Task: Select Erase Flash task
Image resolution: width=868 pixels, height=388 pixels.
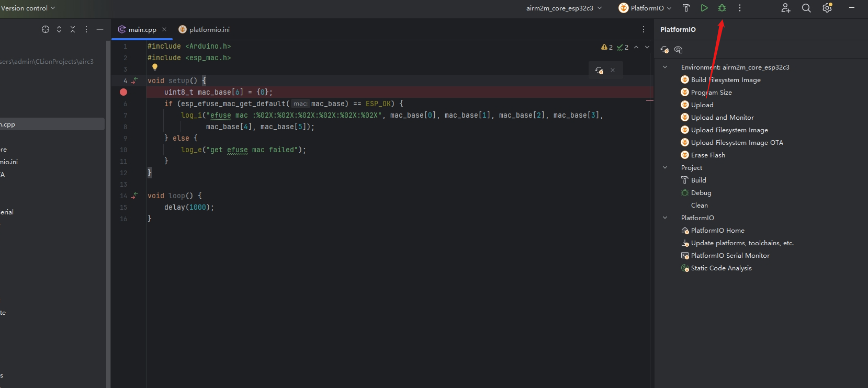Action: coord(703,155)
